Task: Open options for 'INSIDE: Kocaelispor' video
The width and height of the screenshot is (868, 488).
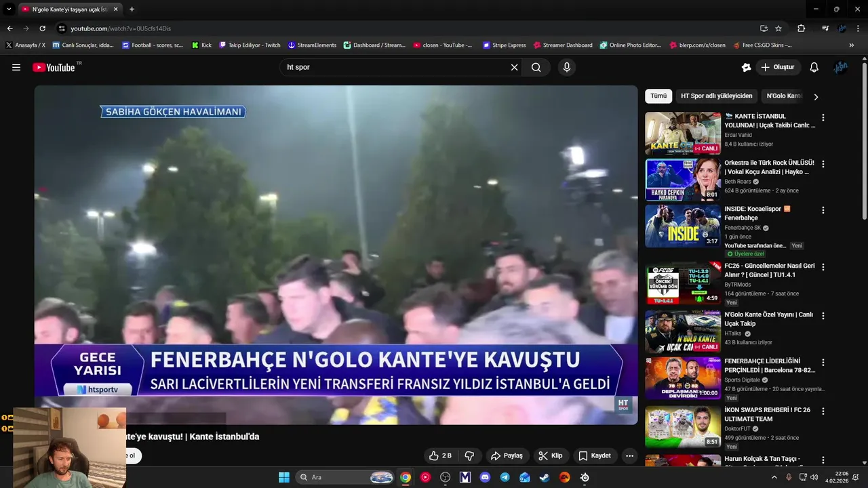Action: click(x=823, y=210)
